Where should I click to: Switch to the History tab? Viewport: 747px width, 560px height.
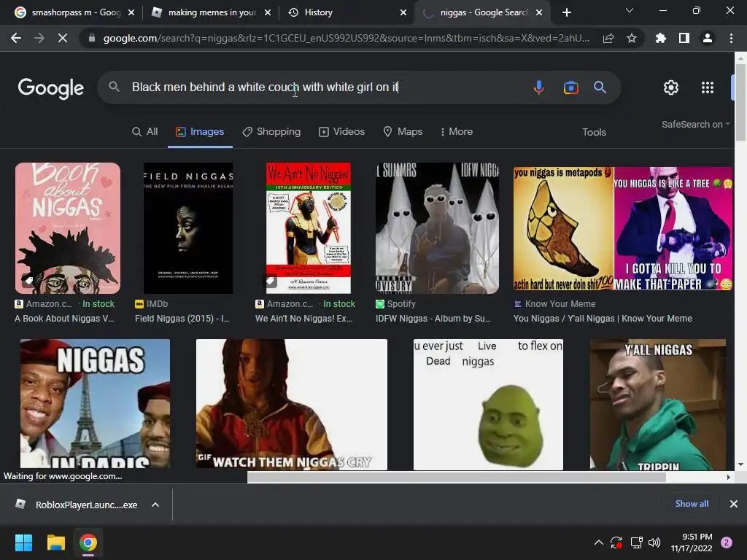pos(347,12)
